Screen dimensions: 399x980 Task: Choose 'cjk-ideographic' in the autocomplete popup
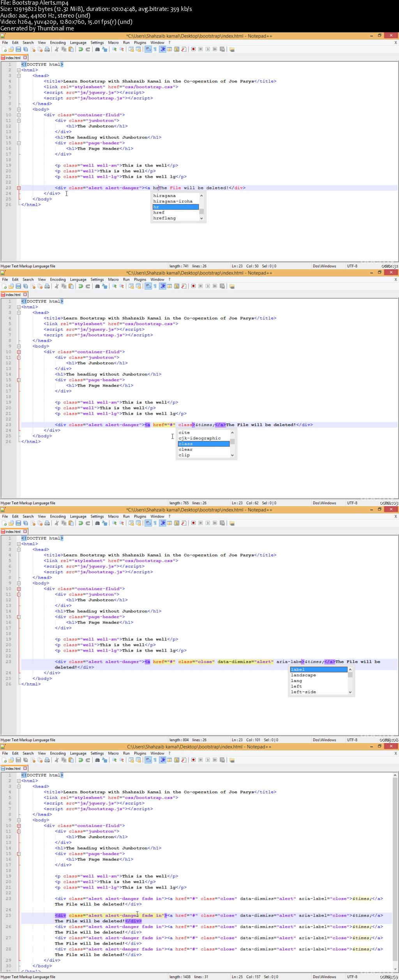[204, 438]
